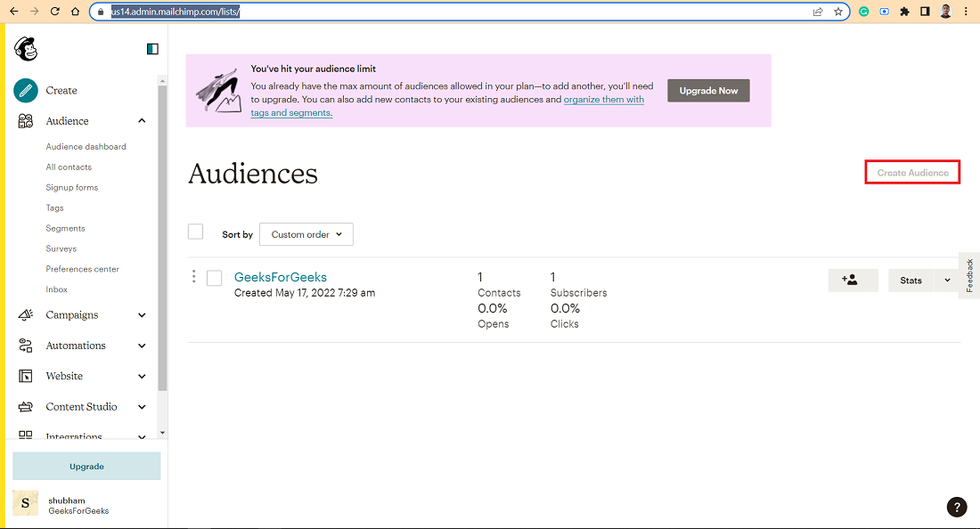The width and height of the screenshot is (980, 529).
Task: Reload the page with the browser refresh icon
Action: click(55, 12)
